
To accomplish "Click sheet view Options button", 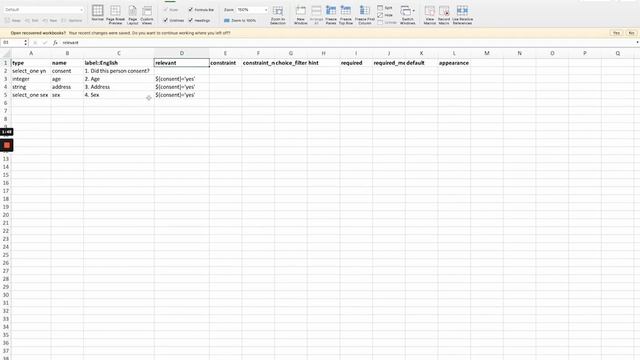I will tap(71, 20).
